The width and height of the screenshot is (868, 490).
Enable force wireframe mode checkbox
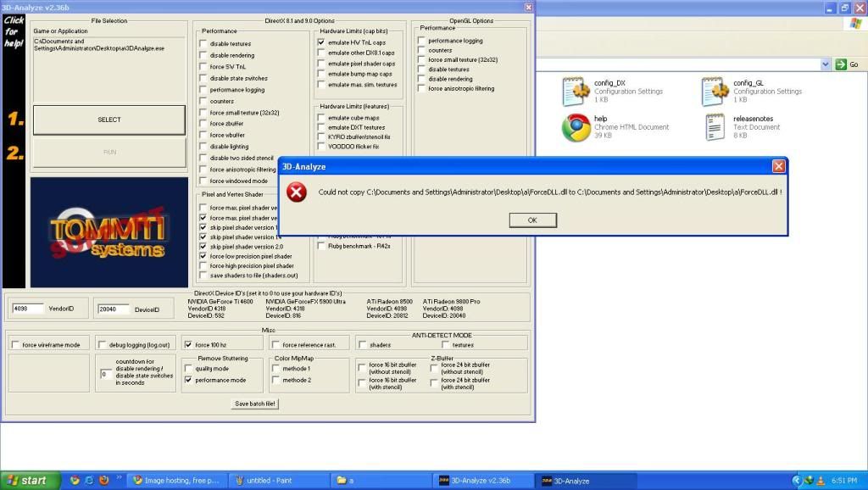point(15,344)
